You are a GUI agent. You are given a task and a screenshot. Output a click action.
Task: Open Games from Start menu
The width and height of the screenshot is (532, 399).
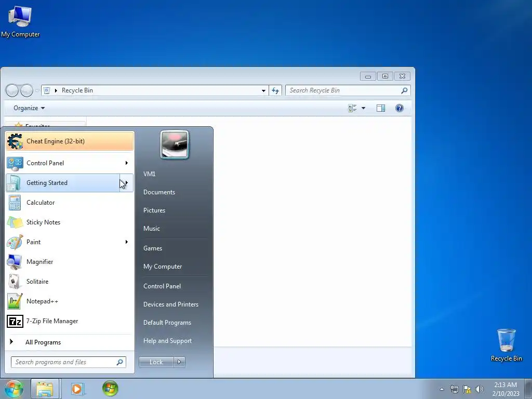pyautogui.click(x=153, y=248)
